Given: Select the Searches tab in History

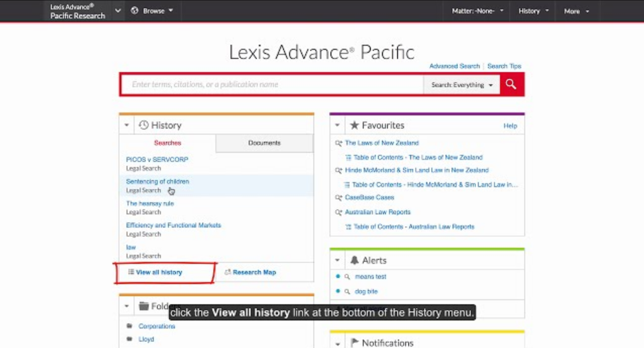Looking at the screenshot, I should [x=168, y=143].
